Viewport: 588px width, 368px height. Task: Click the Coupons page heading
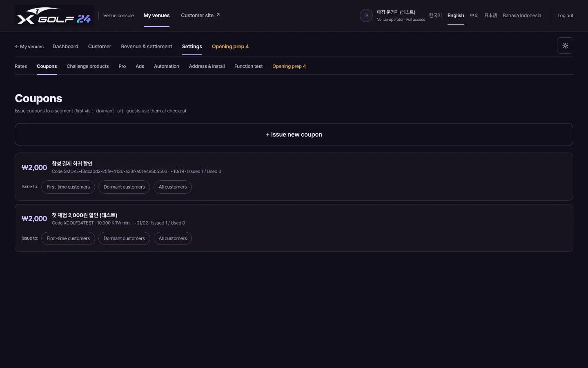[38, 99]
